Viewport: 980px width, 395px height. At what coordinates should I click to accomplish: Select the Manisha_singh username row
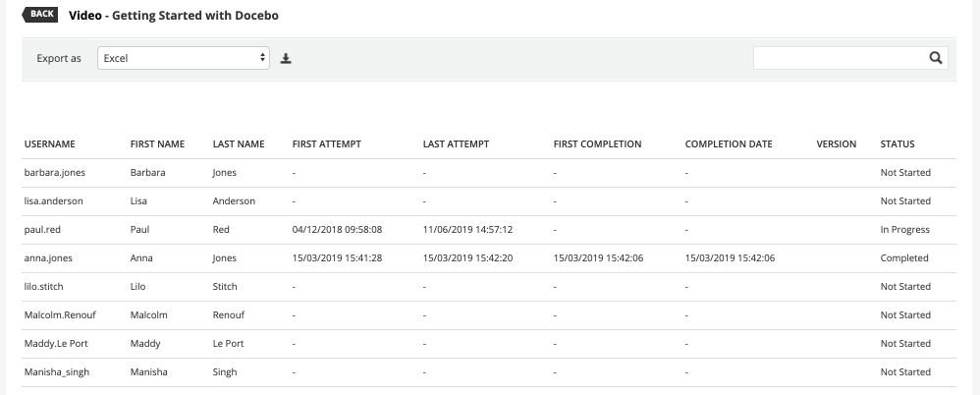click(57, 372)
